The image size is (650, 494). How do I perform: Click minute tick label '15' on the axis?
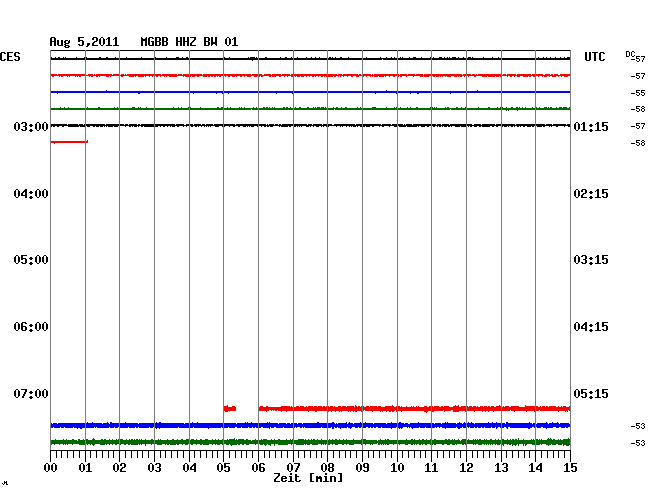pos(570,468)
